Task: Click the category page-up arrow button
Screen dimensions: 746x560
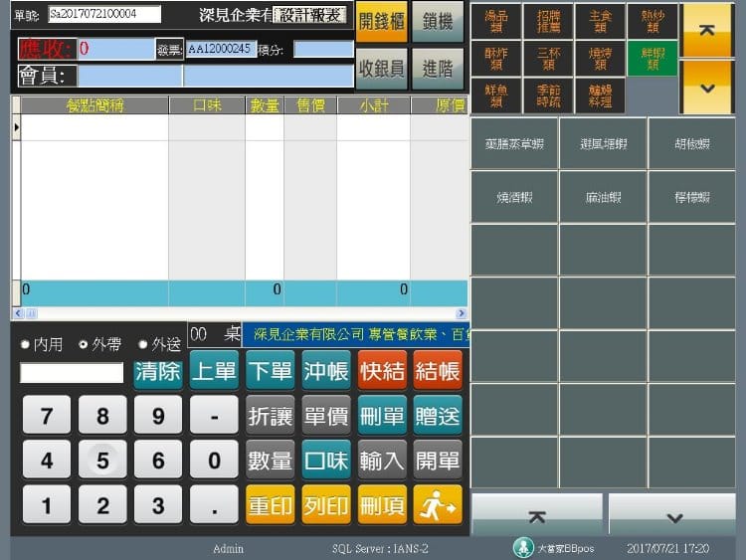Action: coord(707,30)
